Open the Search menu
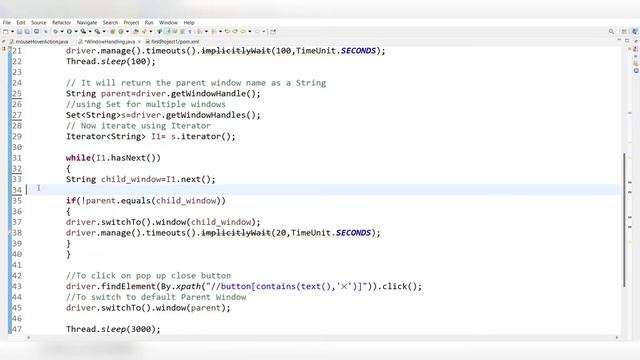The width and height of the screenshot is (640, 360). click(110, 22)
